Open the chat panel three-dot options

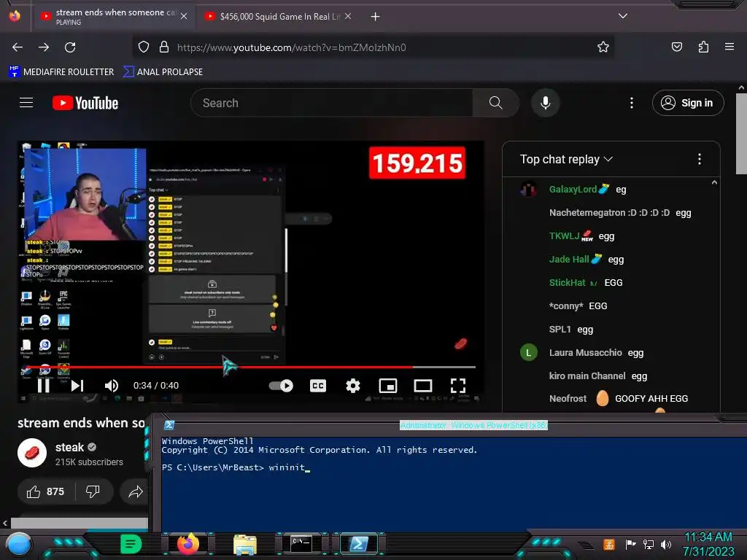click(x=700, y=159)
